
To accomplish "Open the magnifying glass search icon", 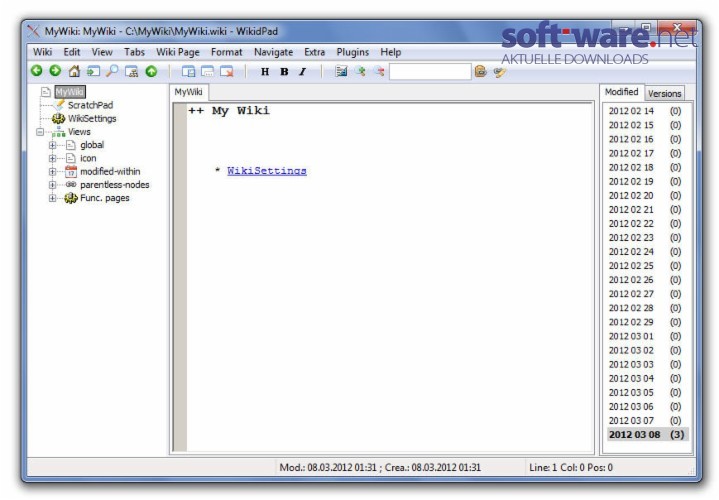I will (112, 71).
